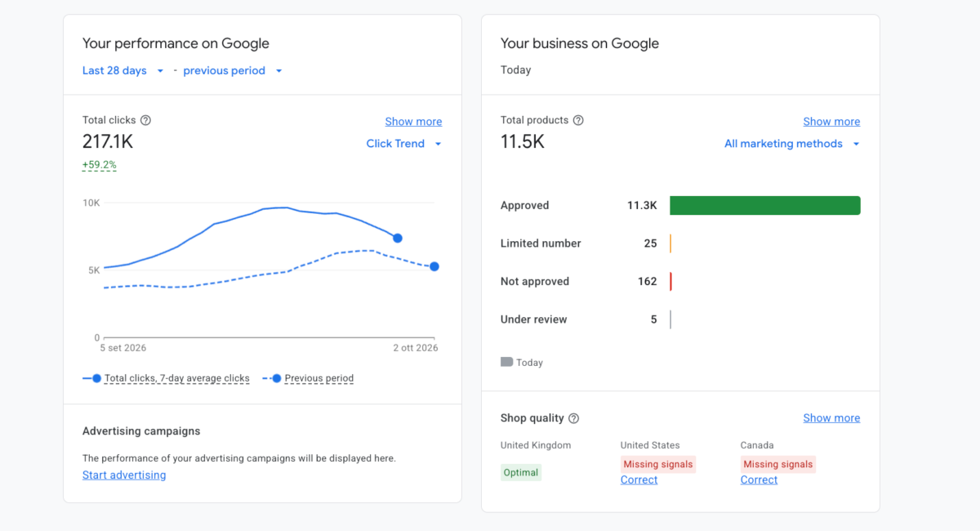The width and height of the screenshot is (980, 531).
Task: Click the 162 not approved count
Action: point(648,282)
